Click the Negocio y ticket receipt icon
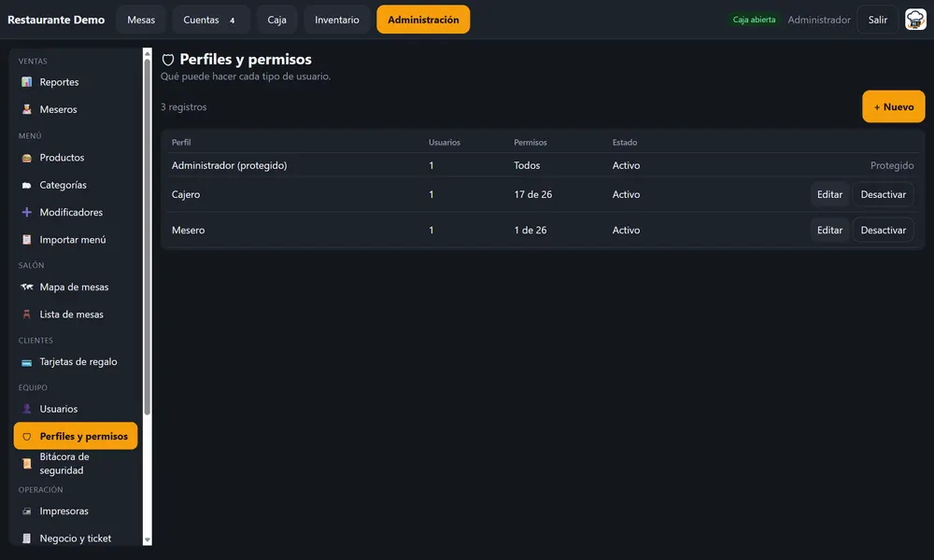 pos(26,539)
